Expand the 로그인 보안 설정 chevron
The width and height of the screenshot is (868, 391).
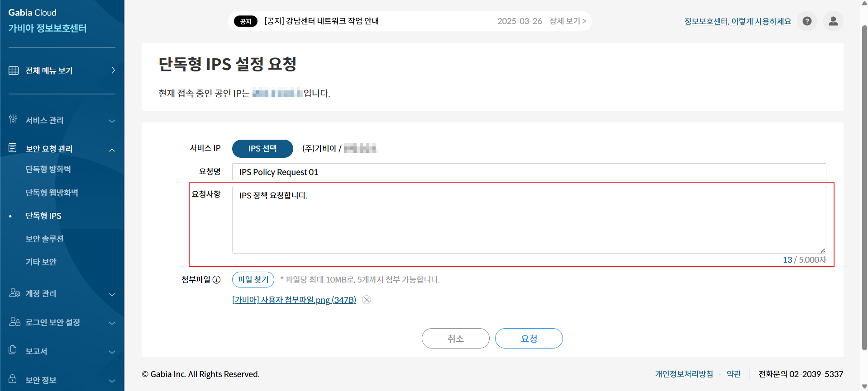[112, 323]
